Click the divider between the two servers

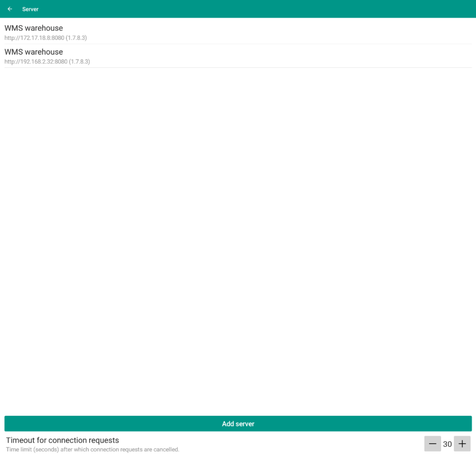tap(238, 44)
